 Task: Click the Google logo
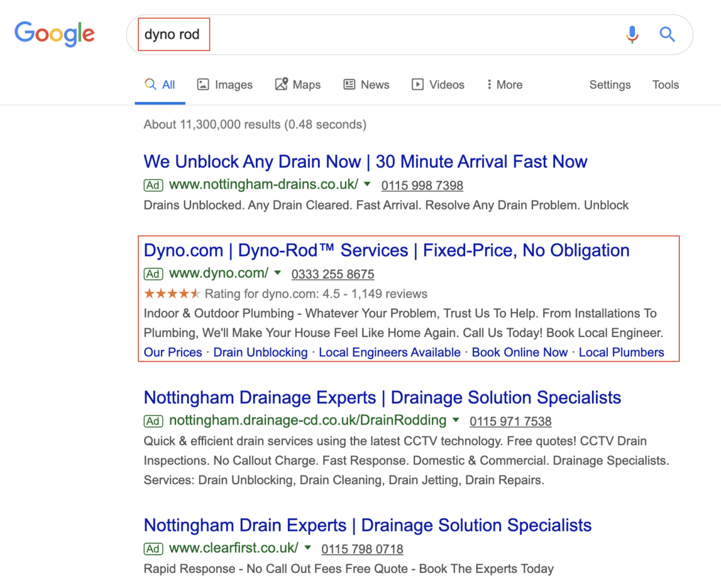pos(54,33)
